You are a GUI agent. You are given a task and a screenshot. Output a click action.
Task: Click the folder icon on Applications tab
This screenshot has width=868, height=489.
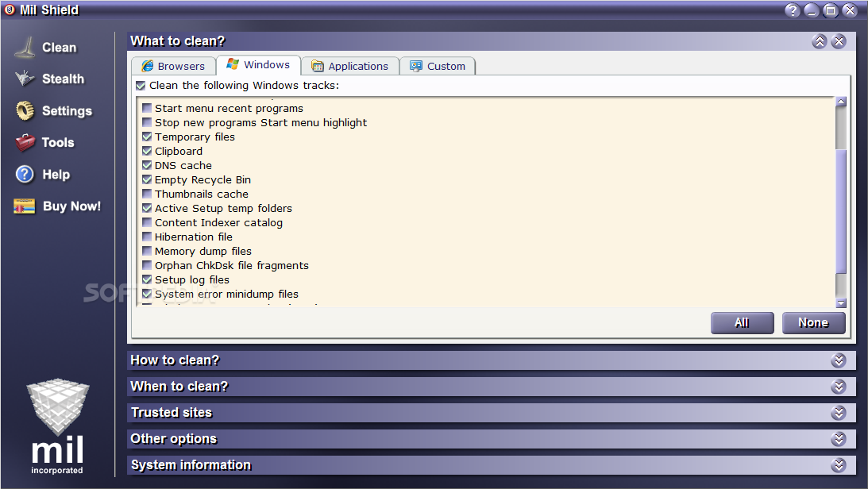(317, 67)
